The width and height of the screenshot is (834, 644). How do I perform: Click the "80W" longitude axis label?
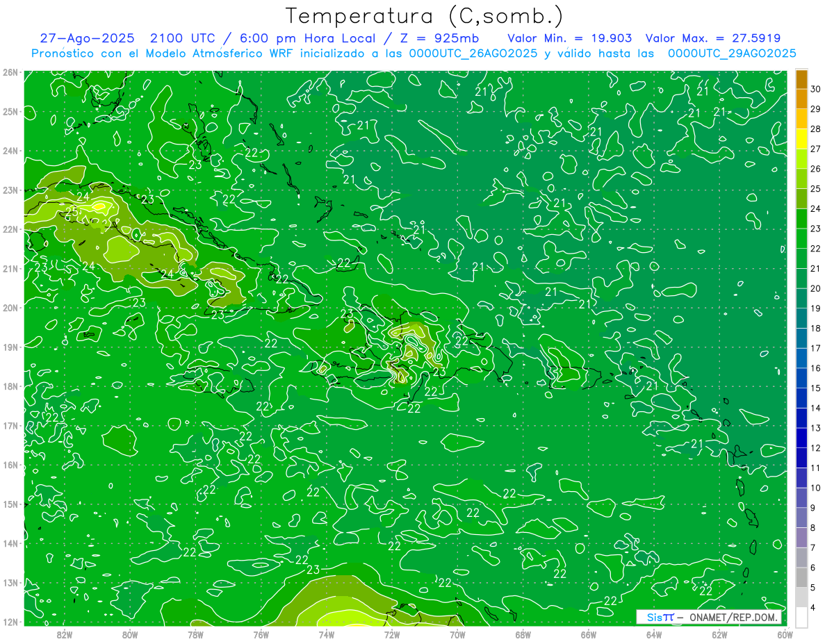[x=130, y=634]
